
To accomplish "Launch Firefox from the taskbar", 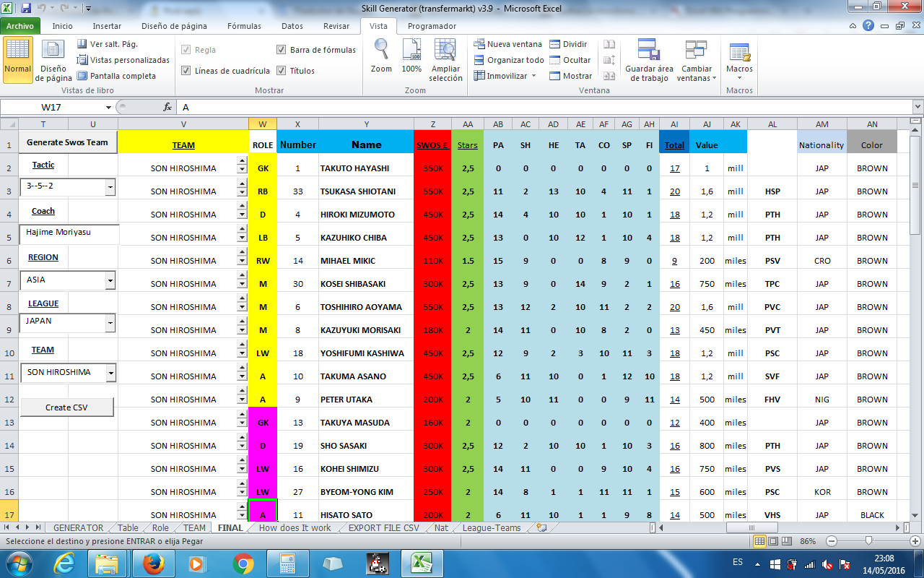I will coord(153,562).
